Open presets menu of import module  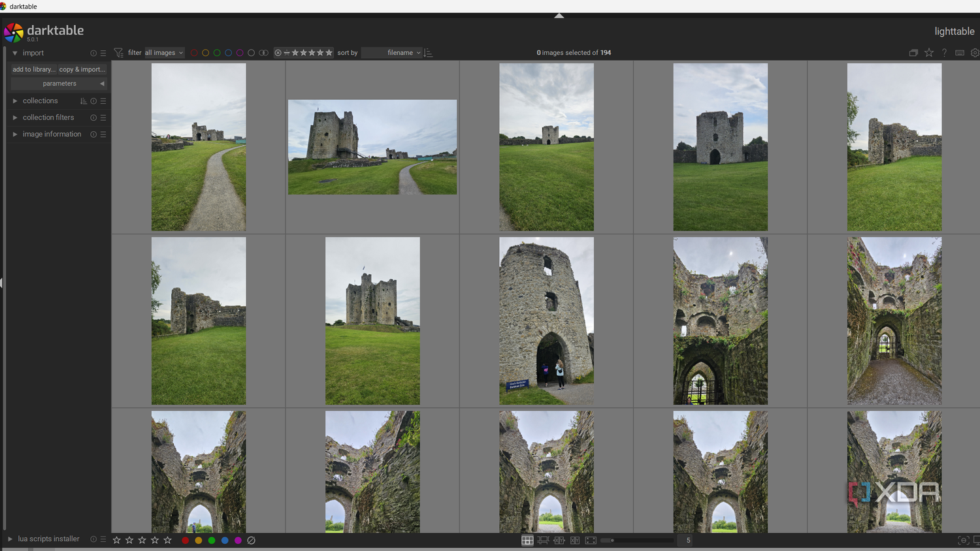tap(103, 53)
